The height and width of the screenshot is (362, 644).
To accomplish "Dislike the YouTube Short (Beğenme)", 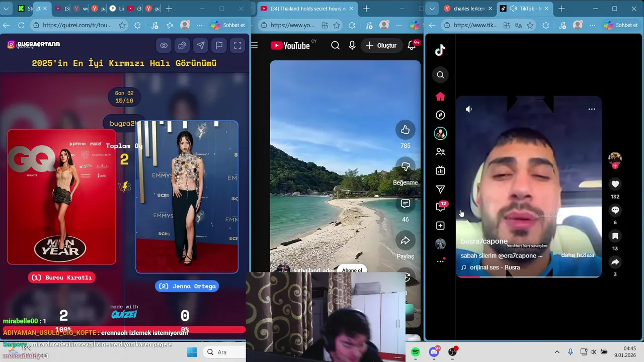I will [405, 167].
